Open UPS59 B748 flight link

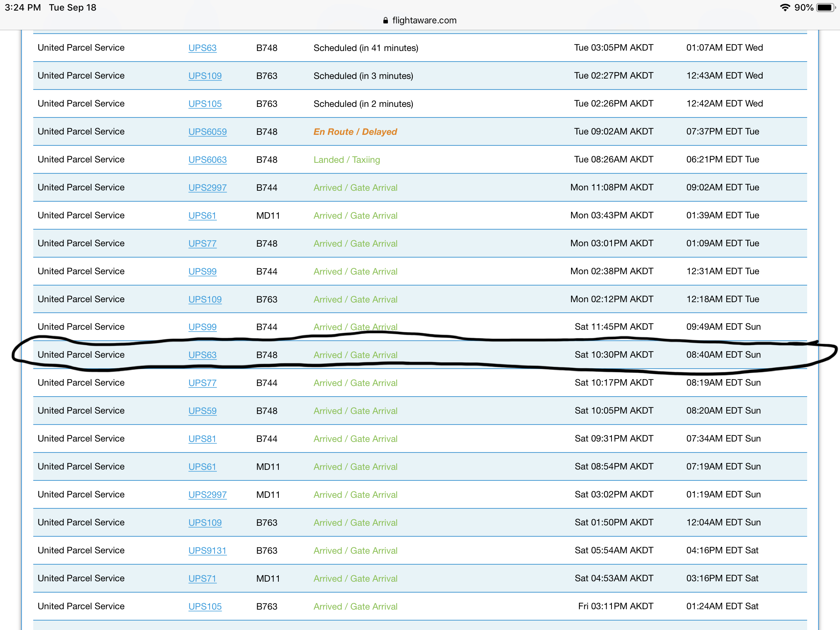click(x=202, y=411)
